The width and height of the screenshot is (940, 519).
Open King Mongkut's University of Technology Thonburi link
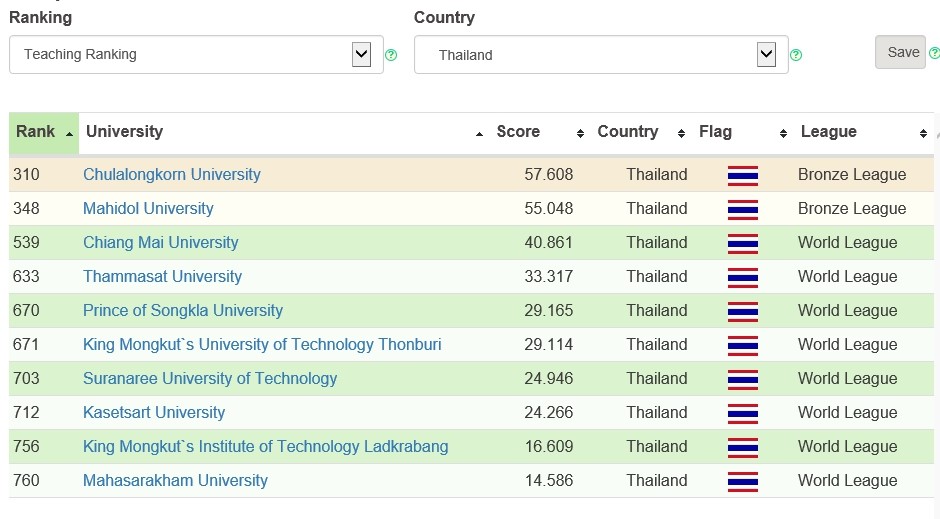pos(262,345)
